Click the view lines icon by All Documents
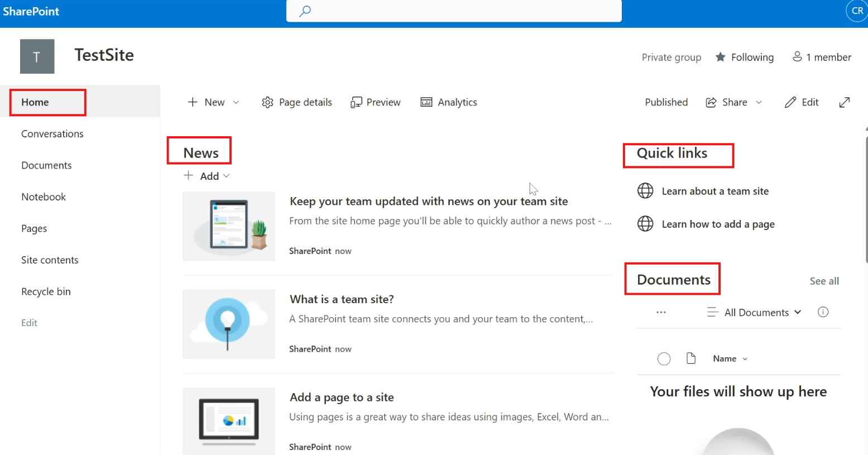This screenshot has width=868, height=455. pyautogui.click(x=712, y=312)
